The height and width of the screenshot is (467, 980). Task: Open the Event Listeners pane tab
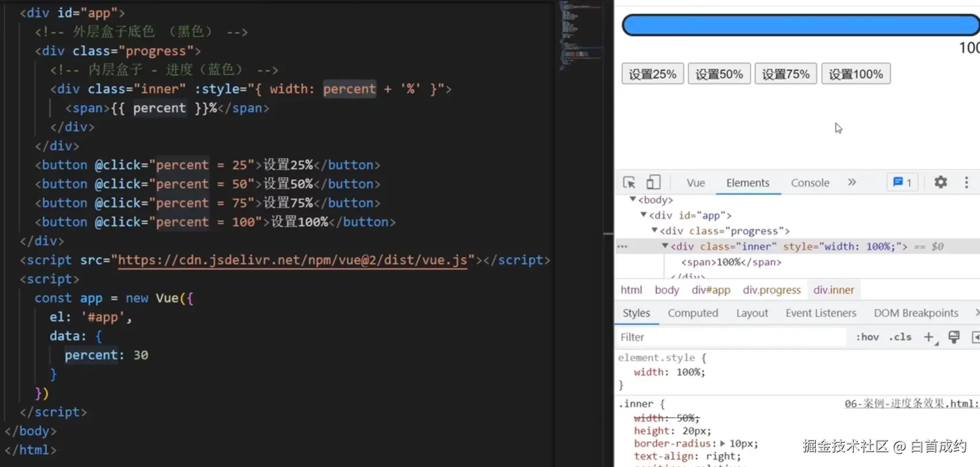(x=821, y=313)
